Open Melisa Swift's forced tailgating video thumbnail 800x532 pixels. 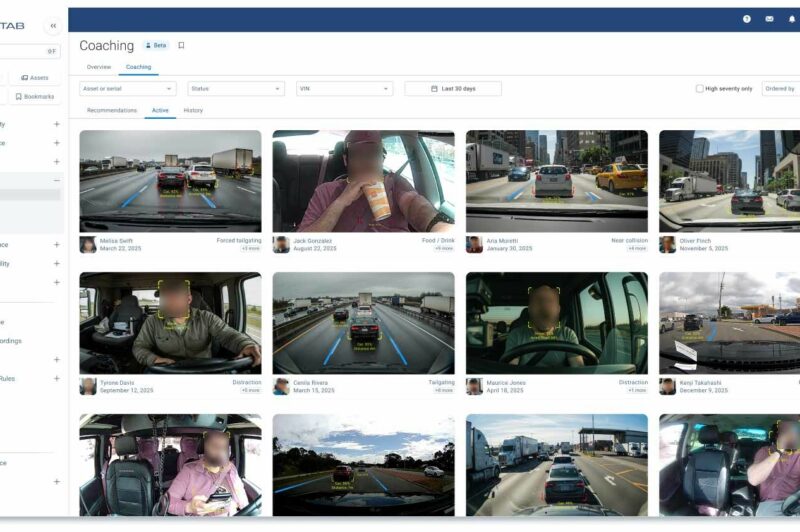tap(170, 181)
